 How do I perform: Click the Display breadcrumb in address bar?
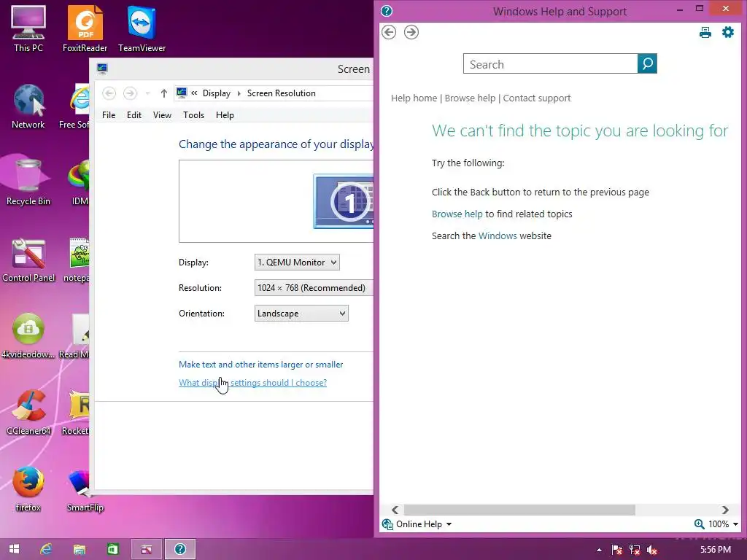point(216,93)
